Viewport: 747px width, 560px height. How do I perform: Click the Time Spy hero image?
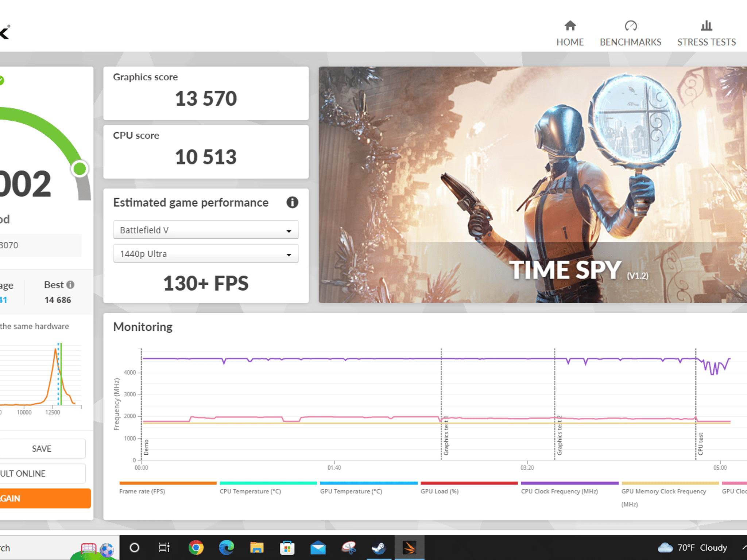[x=533, y=184]
